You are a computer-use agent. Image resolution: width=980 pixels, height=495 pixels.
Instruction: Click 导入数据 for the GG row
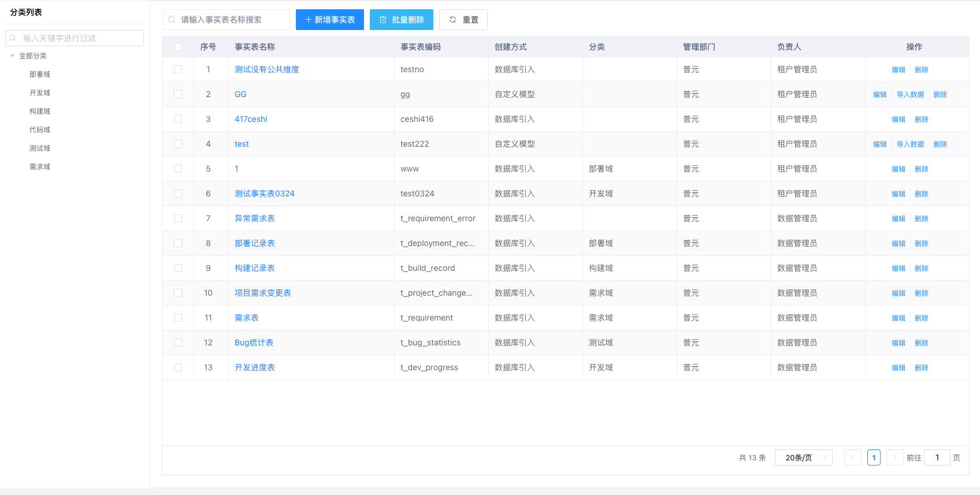[x=910, y=95]
